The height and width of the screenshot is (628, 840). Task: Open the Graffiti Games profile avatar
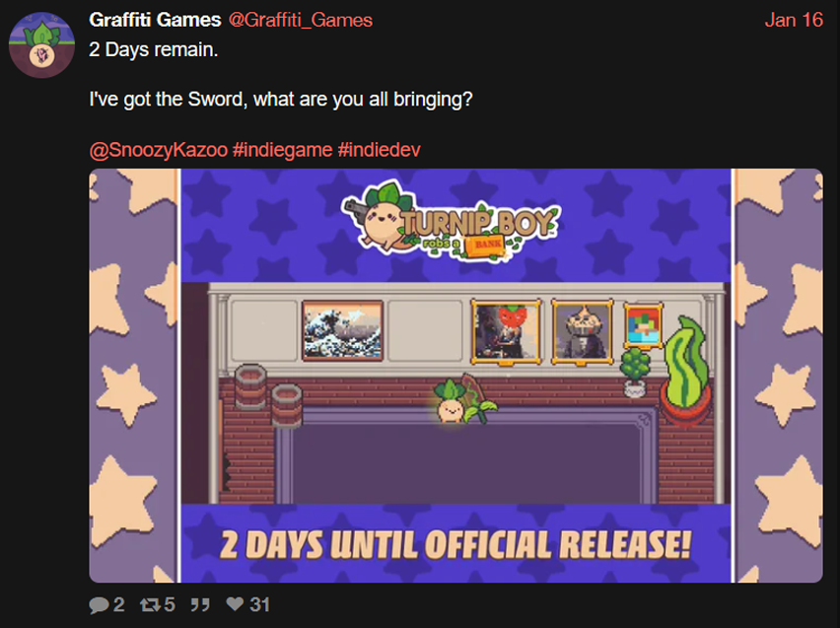[x=41, y=45]
